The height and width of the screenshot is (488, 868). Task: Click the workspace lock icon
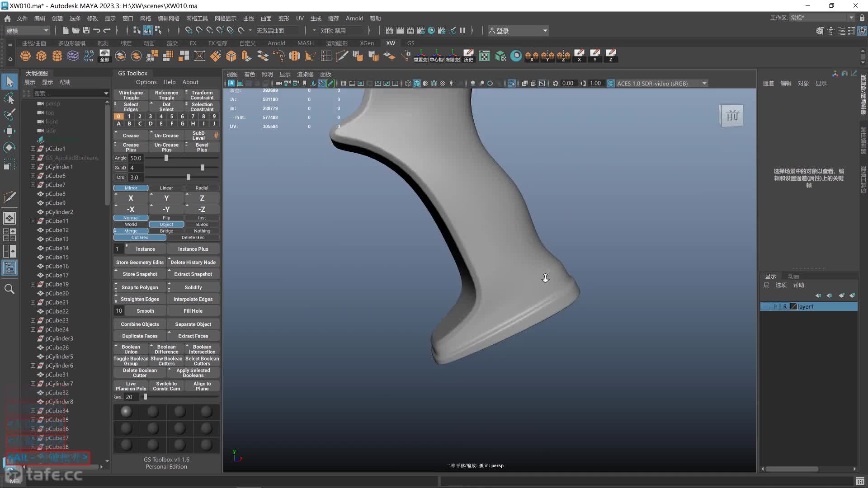(862, 18)
